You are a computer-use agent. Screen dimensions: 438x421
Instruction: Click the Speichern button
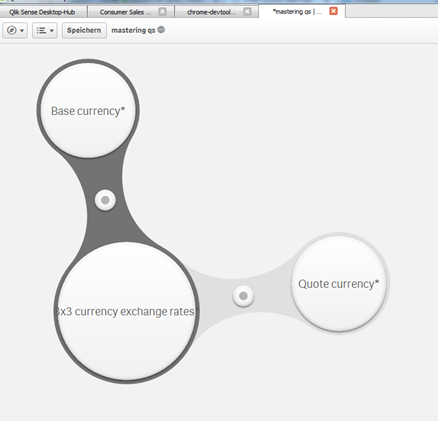(x=84, y=30)
